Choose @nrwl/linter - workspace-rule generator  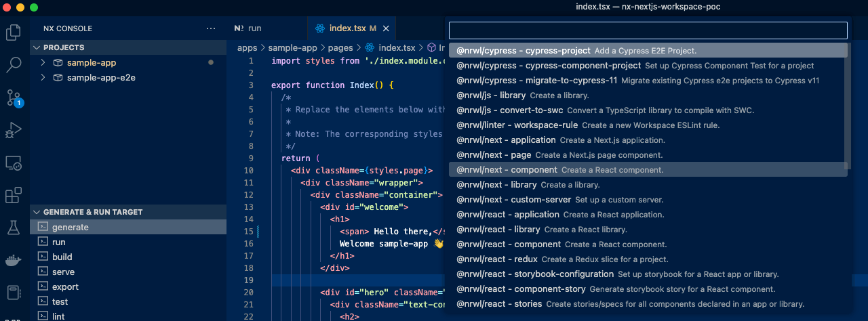(x=648, y=125)
